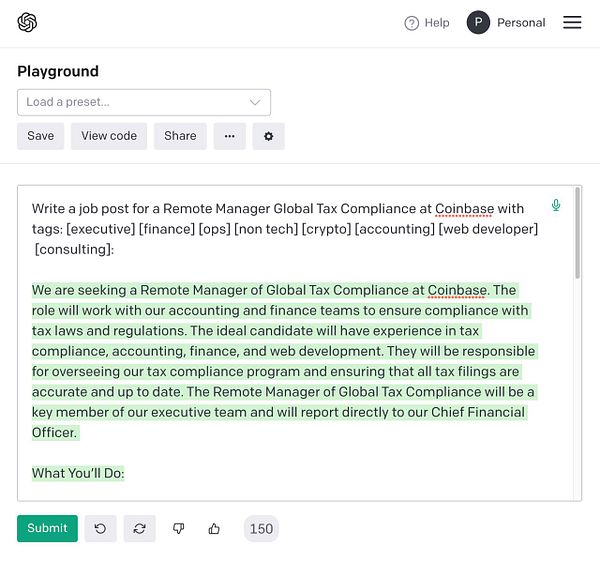Click the highlighted word "Officer."
600x561 pixels.
pos(54,433)
